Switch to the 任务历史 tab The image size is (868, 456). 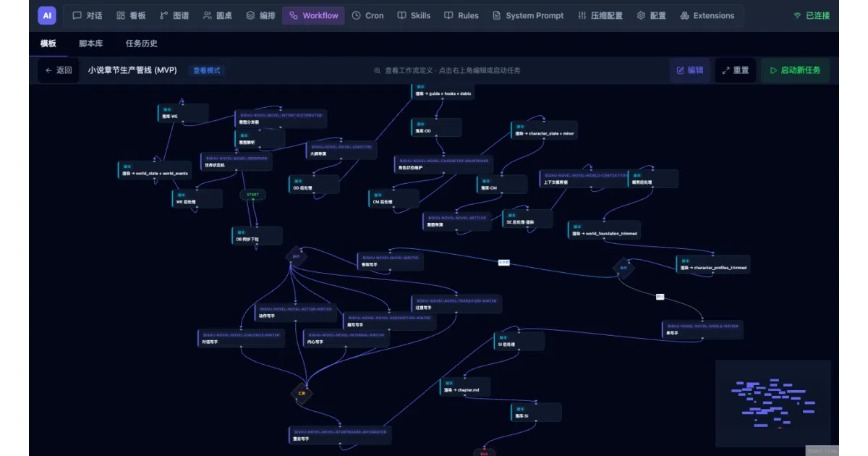pyautogui.click(x=141, y=43)
